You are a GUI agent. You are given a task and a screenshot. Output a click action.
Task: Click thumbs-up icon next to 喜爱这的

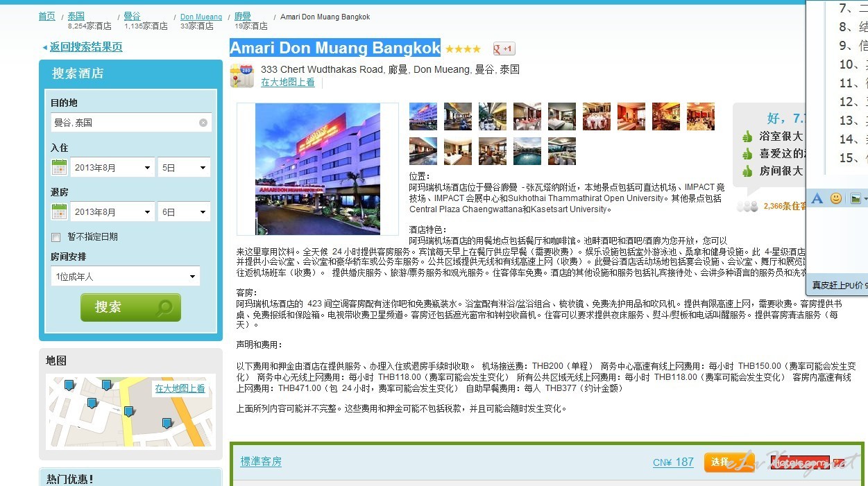pyautogui.click(x=747, y=154)
